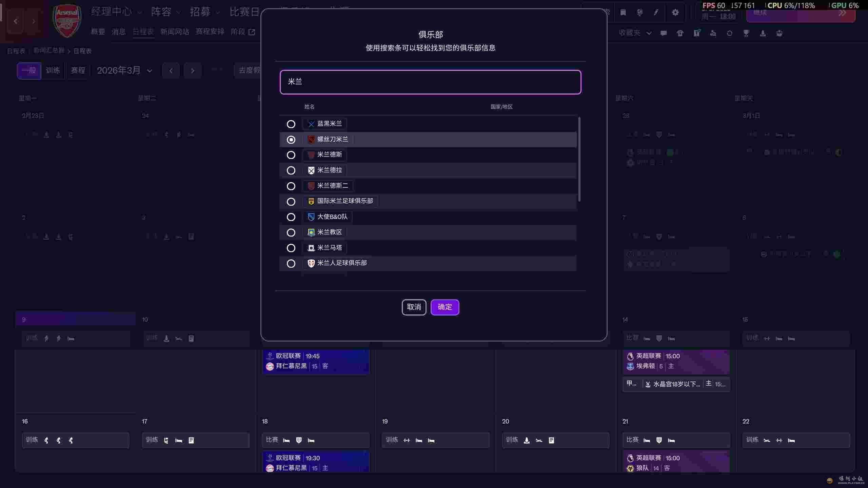Select the 蓝黑米兰 radio button
This screenshot has width=868, height=488.
coord(291,124)
